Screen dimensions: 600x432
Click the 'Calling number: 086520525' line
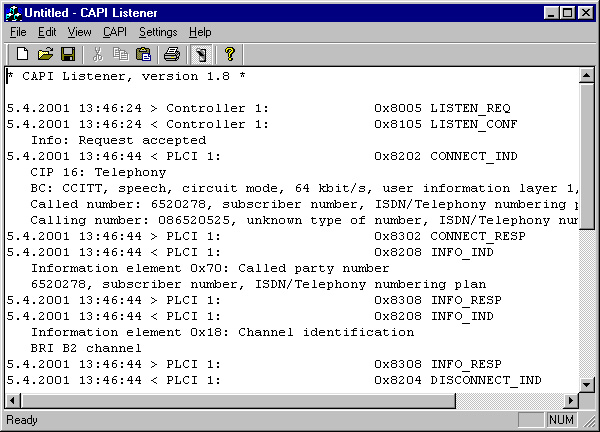tap(304, 220)
